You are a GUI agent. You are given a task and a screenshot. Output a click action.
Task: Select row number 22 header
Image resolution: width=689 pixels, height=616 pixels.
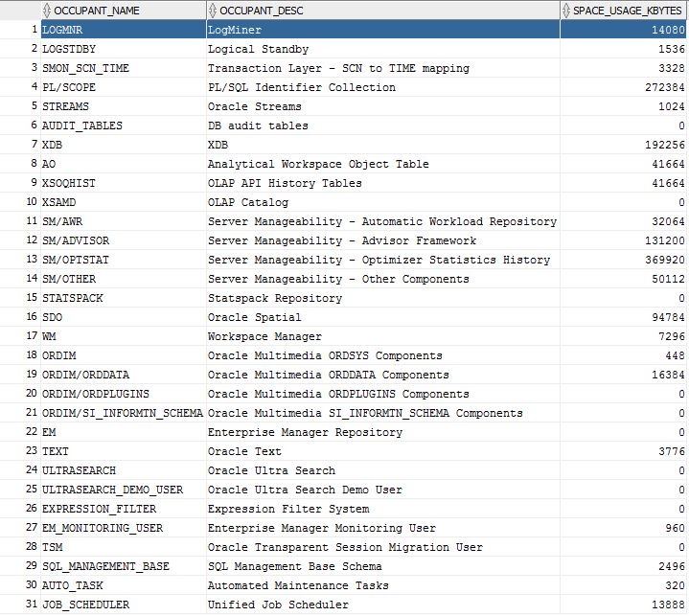click(20, 431)
